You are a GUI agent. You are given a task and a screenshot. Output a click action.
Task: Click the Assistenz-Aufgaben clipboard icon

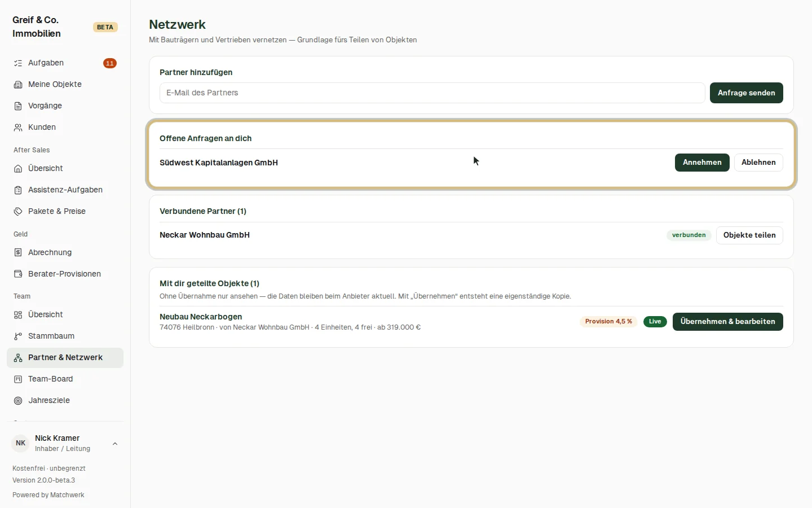[18, 190]
